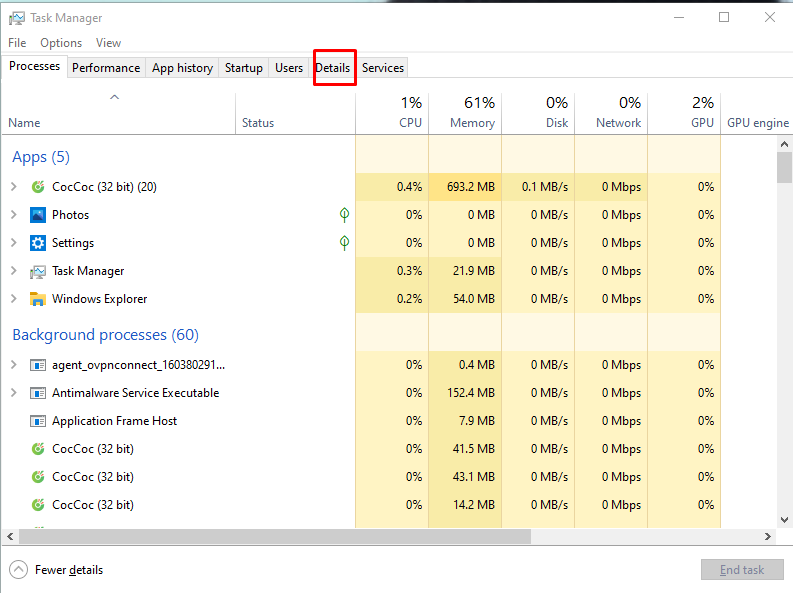Click the Task Manager row icon
793x593 pixels.
click(38, 271)
